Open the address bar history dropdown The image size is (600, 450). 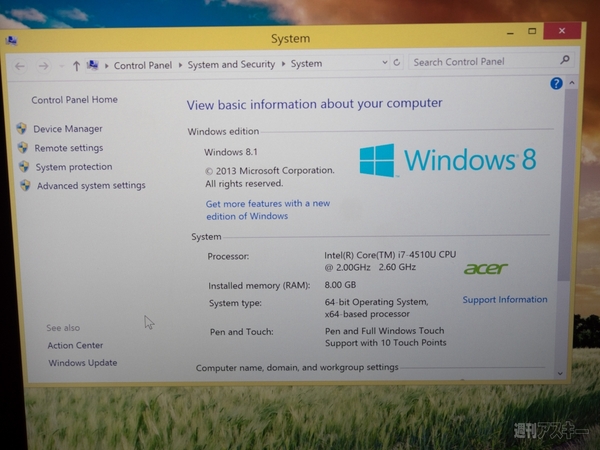pyautogui.click(x=385, y=62)
